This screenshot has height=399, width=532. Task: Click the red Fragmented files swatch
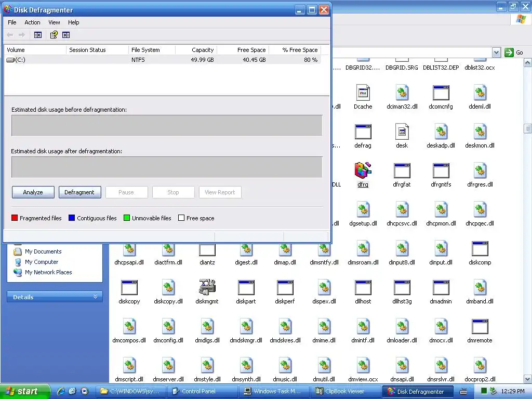pos(15,218)
